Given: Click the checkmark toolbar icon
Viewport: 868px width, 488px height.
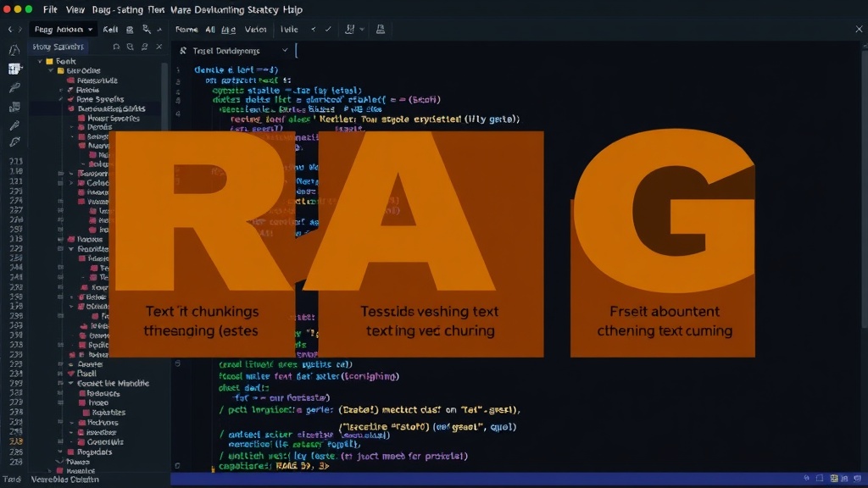Looking at the screenshot, I should [x=328, y=30].
